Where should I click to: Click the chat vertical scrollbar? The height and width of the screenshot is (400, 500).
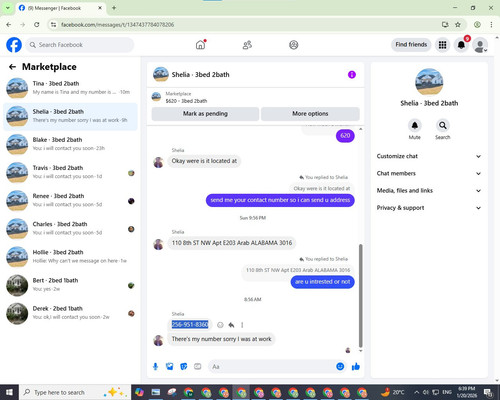(x=360, y=295)
